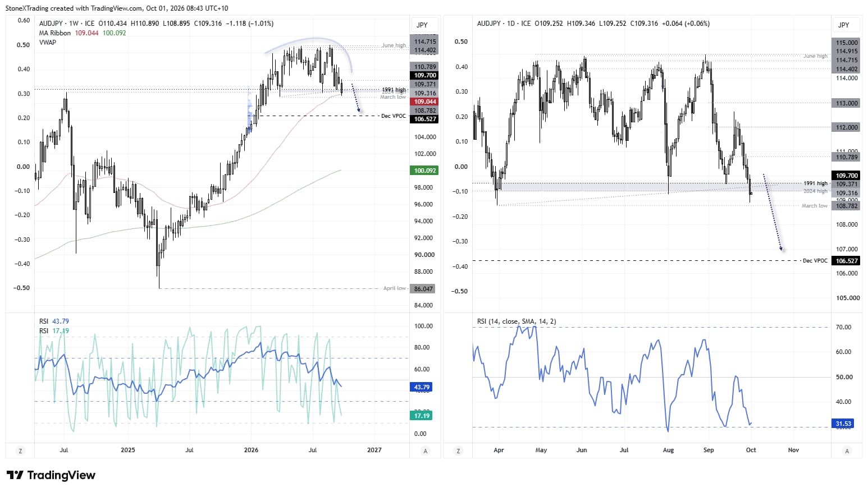Select the AUDJPY 1D ICE symbol title
This screenshot has height=492, width=868.
point(504,24)
